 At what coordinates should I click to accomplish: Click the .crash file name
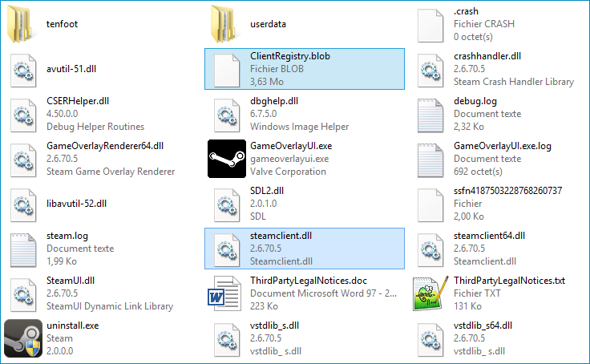point(466,11)
